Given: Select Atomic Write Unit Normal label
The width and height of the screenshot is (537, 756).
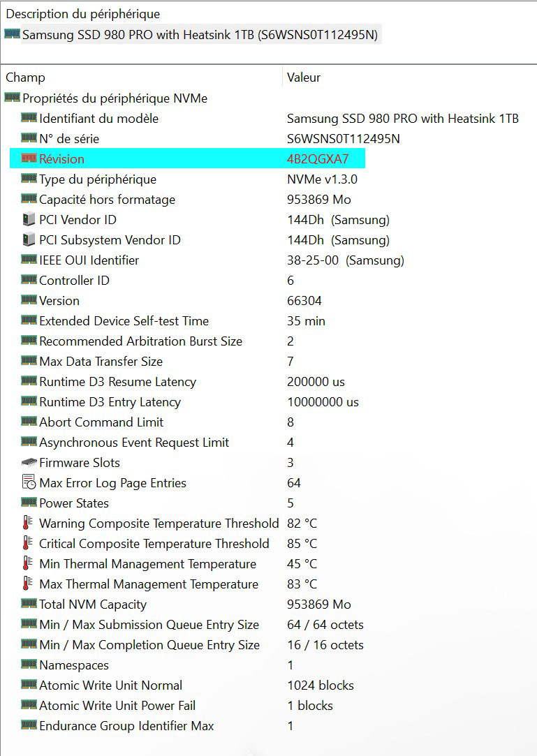Looking at the screenshot, I should click(110, 685).
